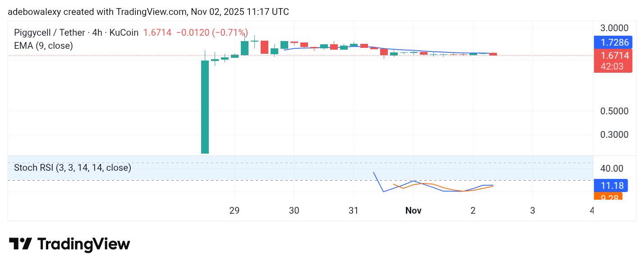Click the EMA (9, close) indicator legend
The image size is (644, 267).
point(43,46)
